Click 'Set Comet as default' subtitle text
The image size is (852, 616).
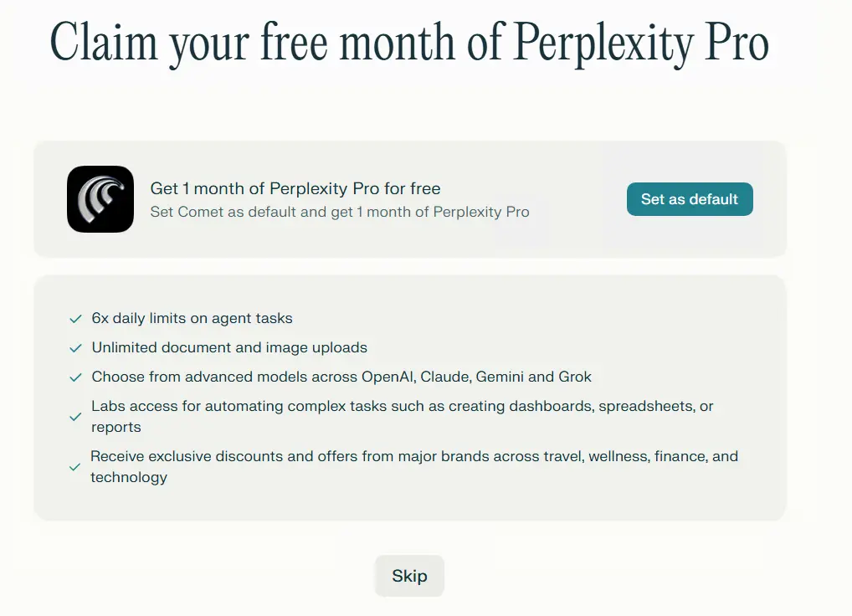[340, 212]
